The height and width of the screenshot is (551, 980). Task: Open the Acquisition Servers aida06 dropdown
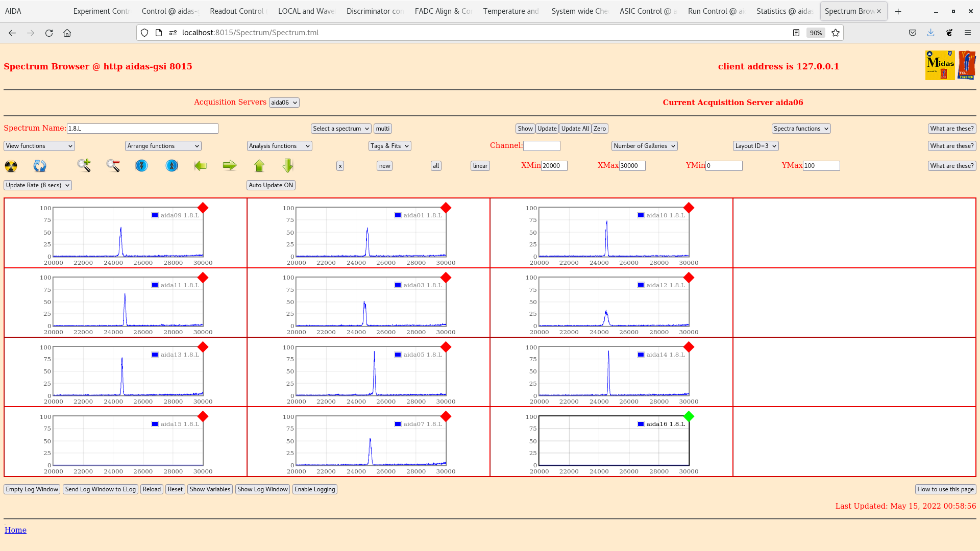284,103
